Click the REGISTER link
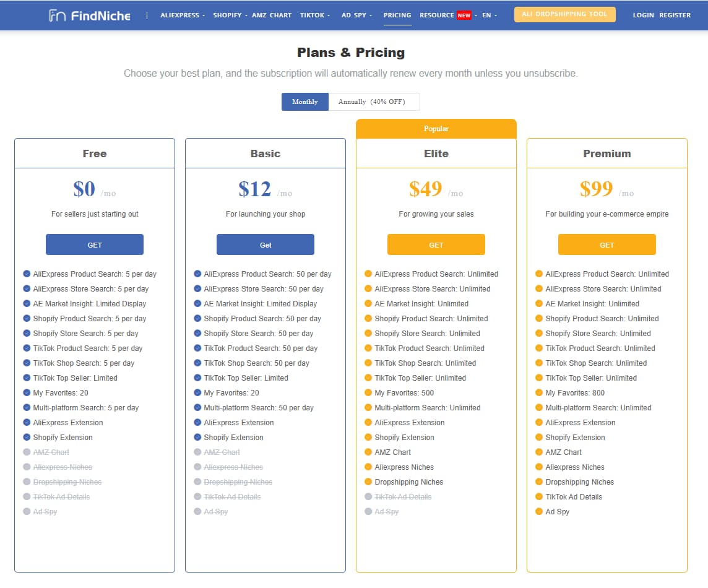This screenshot has height=588, width=708. tap(675, 15)
